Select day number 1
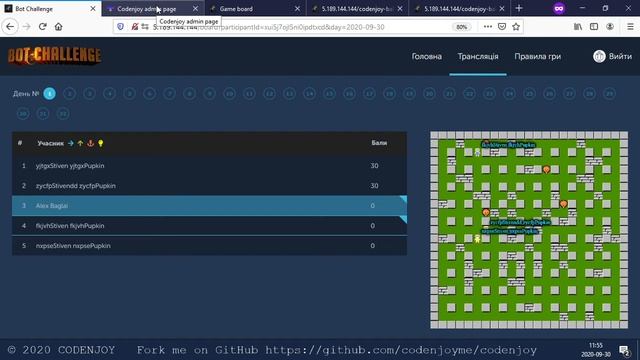 point(49,94)
